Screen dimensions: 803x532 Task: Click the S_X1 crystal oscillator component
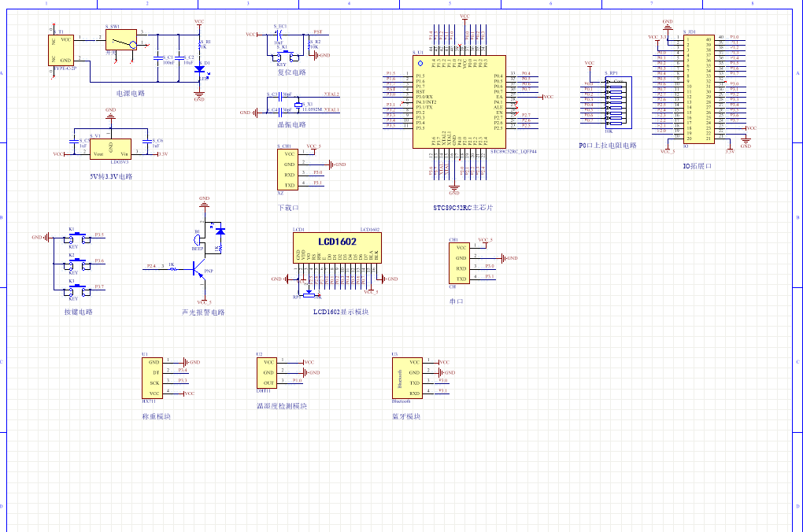tap(298, 105)
